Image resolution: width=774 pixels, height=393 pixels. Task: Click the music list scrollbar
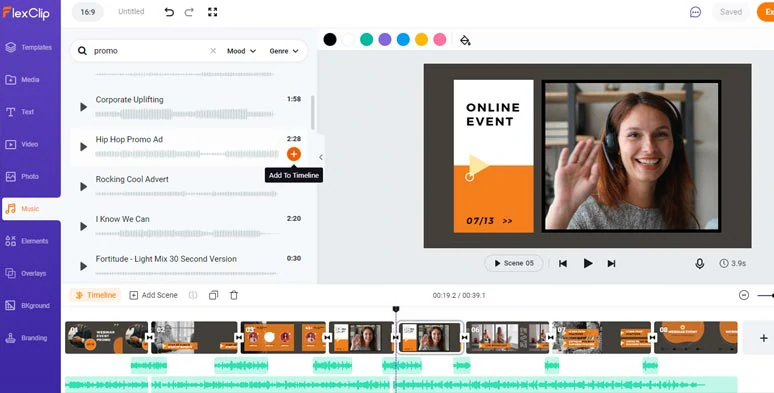pos(313,113)
